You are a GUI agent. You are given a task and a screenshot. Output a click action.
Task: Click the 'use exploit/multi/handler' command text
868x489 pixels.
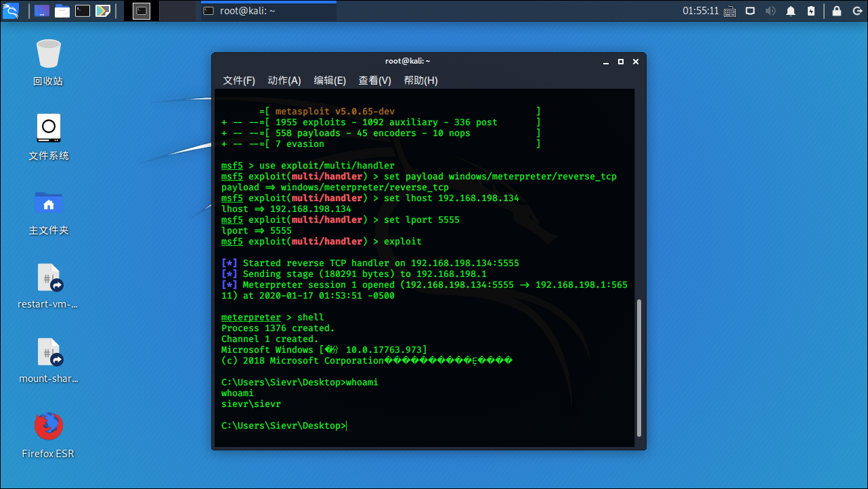click(x=327, y=166)
